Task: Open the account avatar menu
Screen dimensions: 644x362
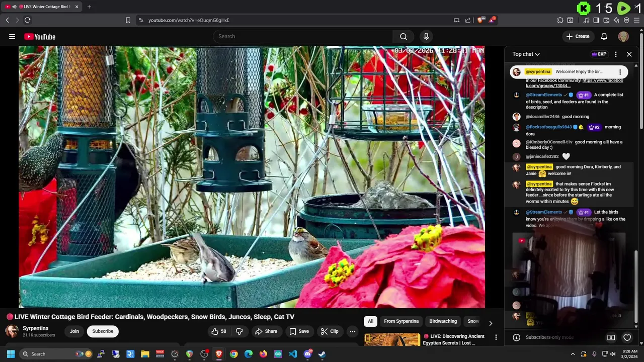Action: coord(623,37)
